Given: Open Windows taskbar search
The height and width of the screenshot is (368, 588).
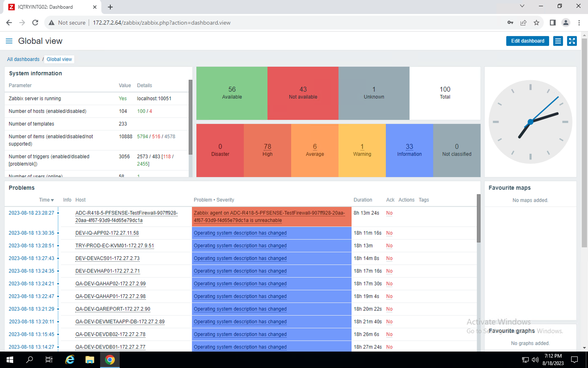Looking at the screenshot, I should coord(29,360).
